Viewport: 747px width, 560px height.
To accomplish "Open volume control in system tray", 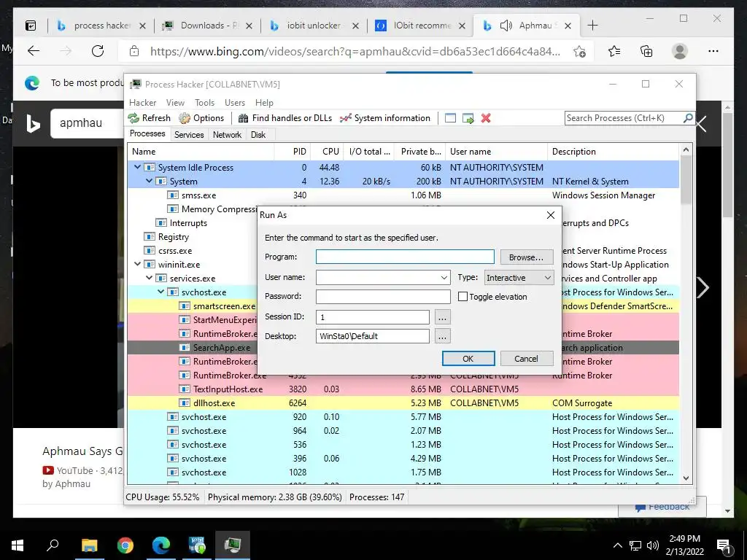I will [x=653, y=545].
